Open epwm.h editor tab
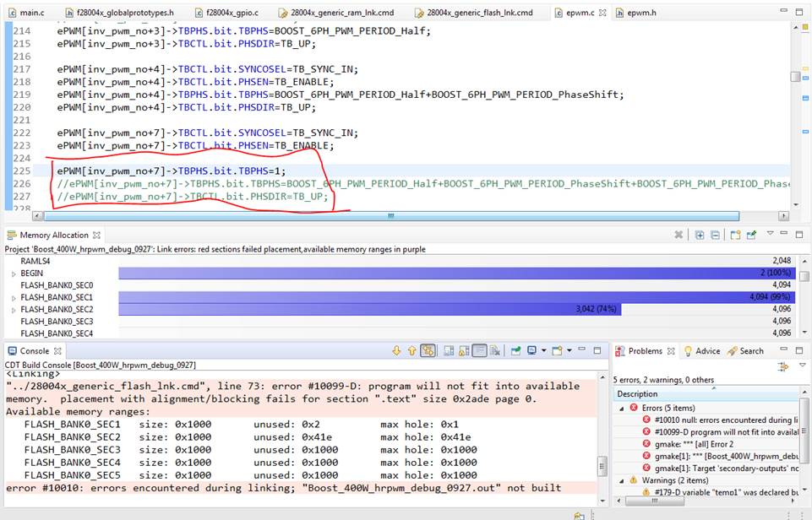 coord(636,13)
